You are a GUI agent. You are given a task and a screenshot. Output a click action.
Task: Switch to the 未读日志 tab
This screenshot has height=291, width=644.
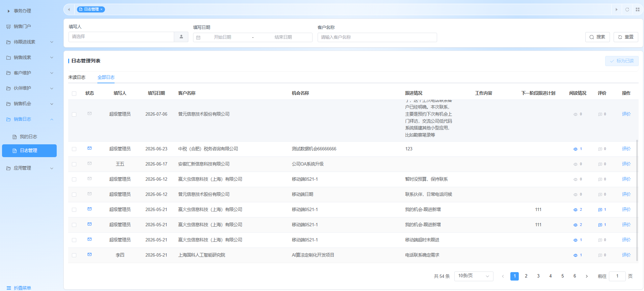tap(77, 77)
